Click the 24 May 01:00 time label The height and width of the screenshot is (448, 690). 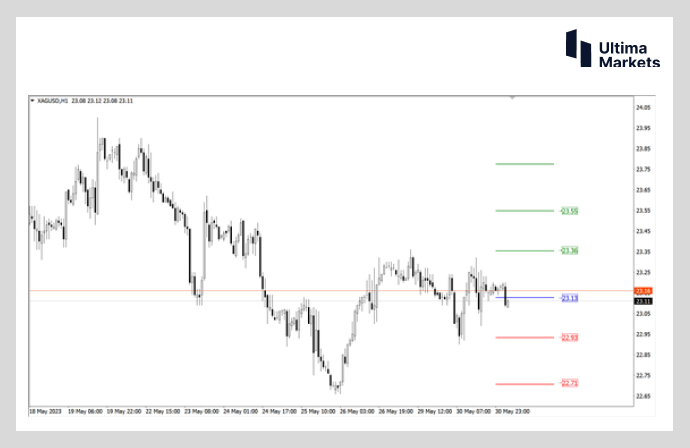[x=240, y=411]
